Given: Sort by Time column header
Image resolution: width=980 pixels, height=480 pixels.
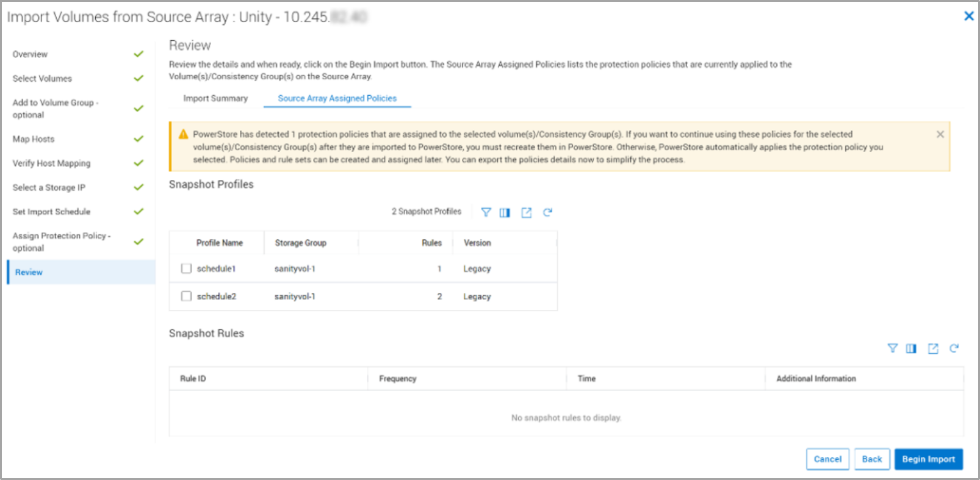Looking at the screenshot, I should click(586, 379).
